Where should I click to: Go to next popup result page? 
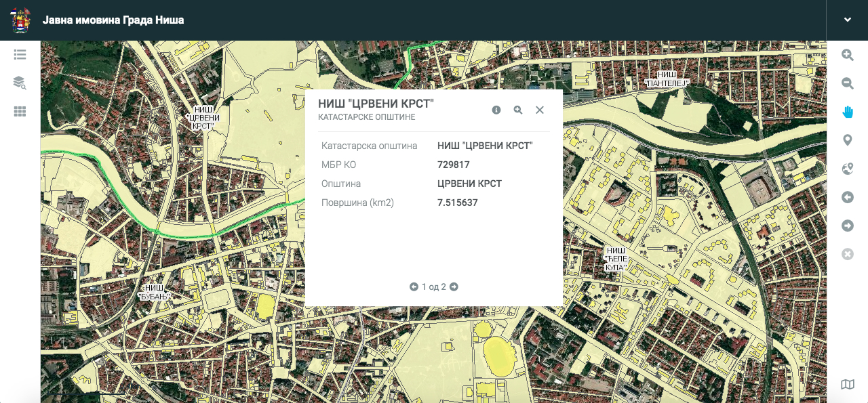pyautogui.click(x=454, y=287)
